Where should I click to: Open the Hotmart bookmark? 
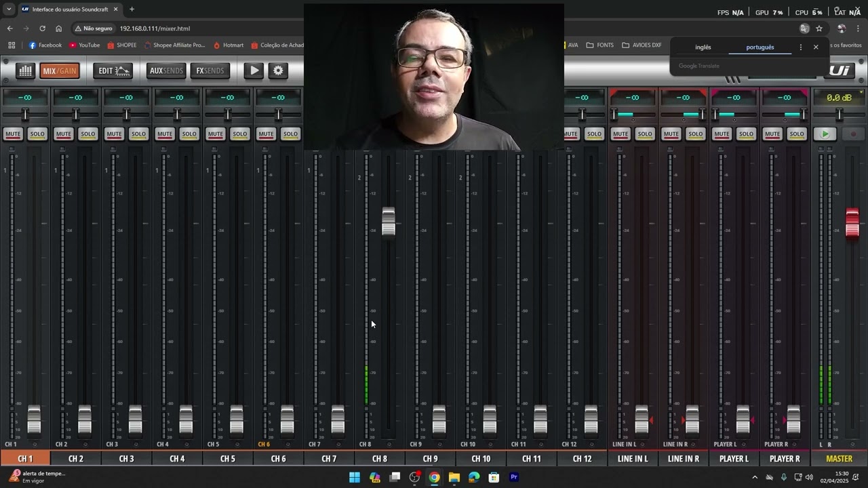pyautogui.click(x=229, y=45)
